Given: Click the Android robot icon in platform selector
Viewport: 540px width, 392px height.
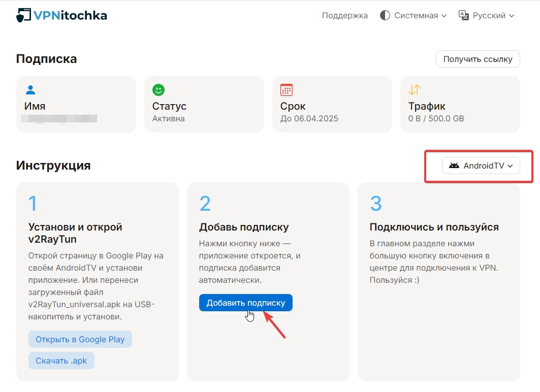Looking at the screenshot, I should pyautogui.click(x=454, y=166).
